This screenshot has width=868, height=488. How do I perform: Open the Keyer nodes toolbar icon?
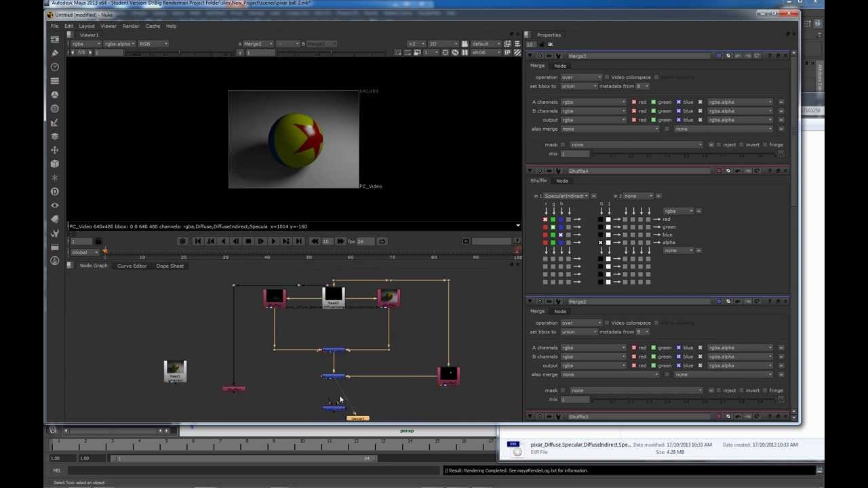pyautogui.click(x=55, y=122)
